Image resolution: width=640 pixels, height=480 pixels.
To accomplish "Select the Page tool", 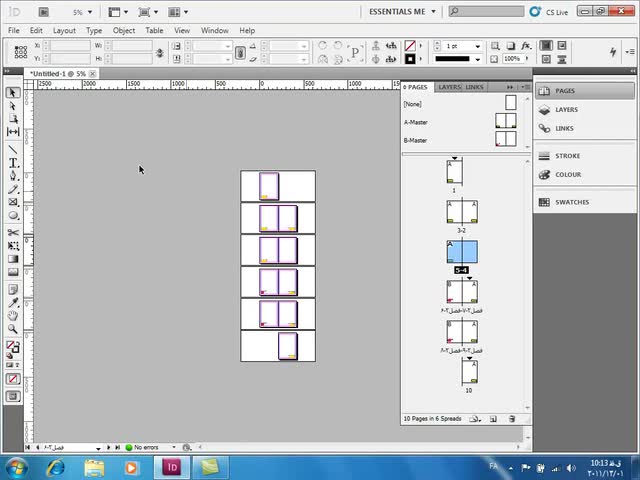I will [x=13, y=119].
